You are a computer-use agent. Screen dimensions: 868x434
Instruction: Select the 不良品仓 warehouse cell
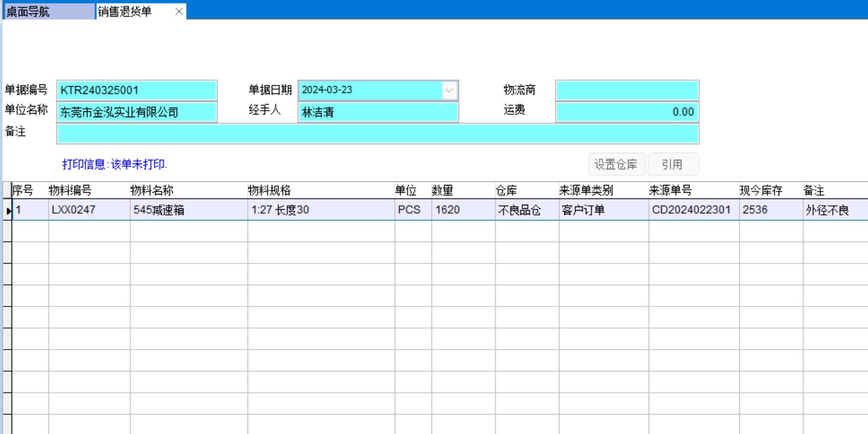[x=526, y=211]
